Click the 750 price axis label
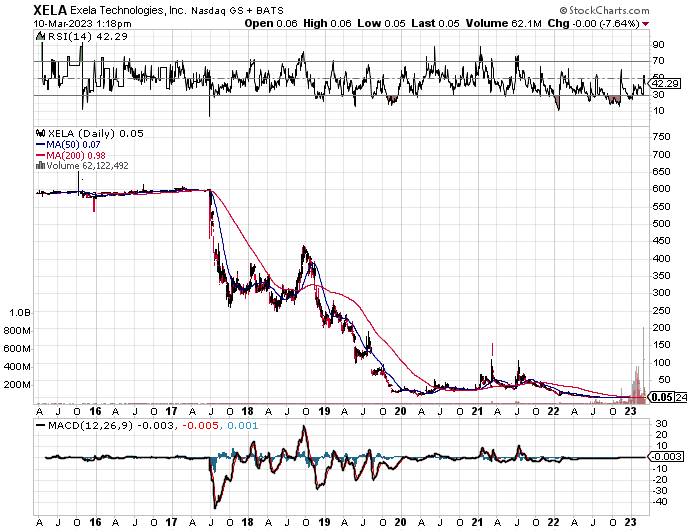The width and height of the screenshot is (696, 532). (661, 137)
